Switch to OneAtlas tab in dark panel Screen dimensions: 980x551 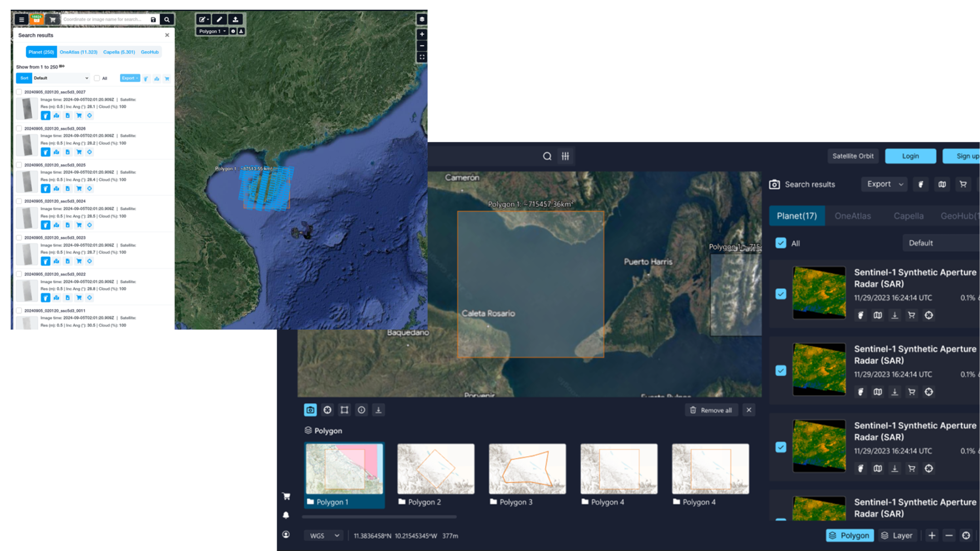852,216
